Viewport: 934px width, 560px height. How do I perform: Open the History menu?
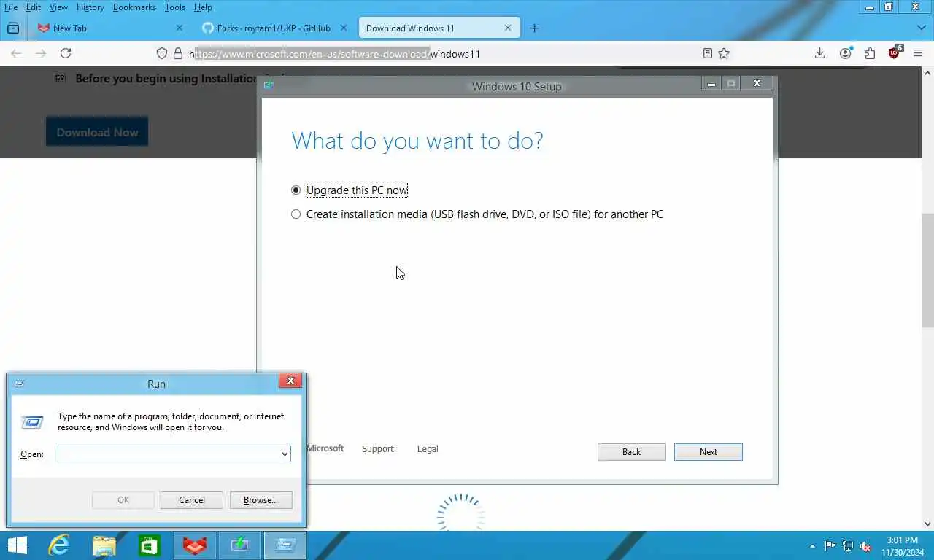(x=90, y=7)
